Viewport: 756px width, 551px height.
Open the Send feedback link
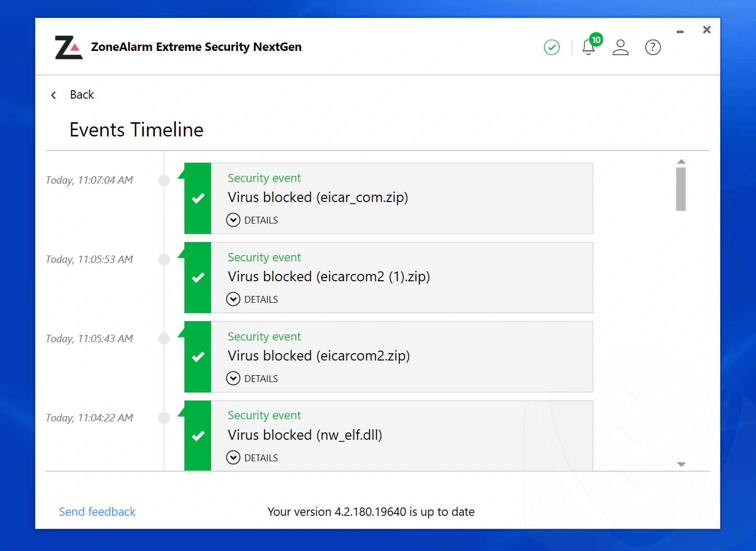pyautogui.click(x=97, y=512)
